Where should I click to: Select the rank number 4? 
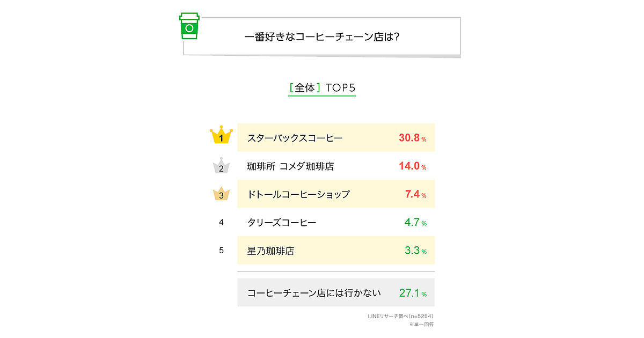point(221,222)
